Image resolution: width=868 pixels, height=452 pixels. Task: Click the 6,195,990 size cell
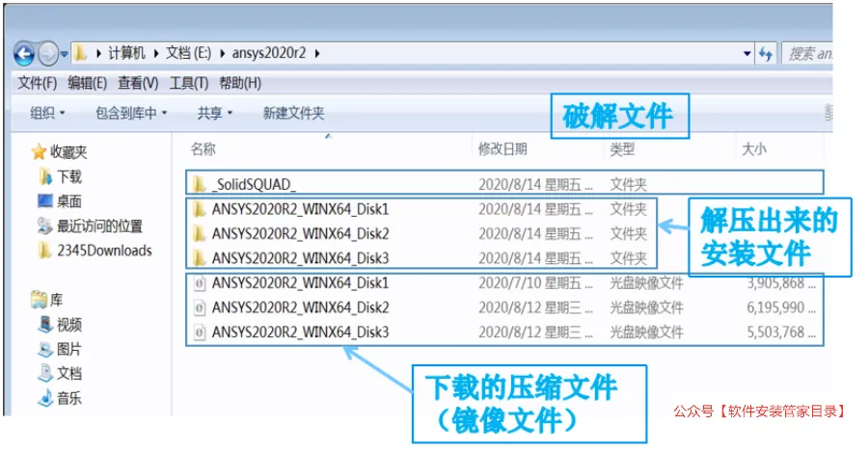780,307
